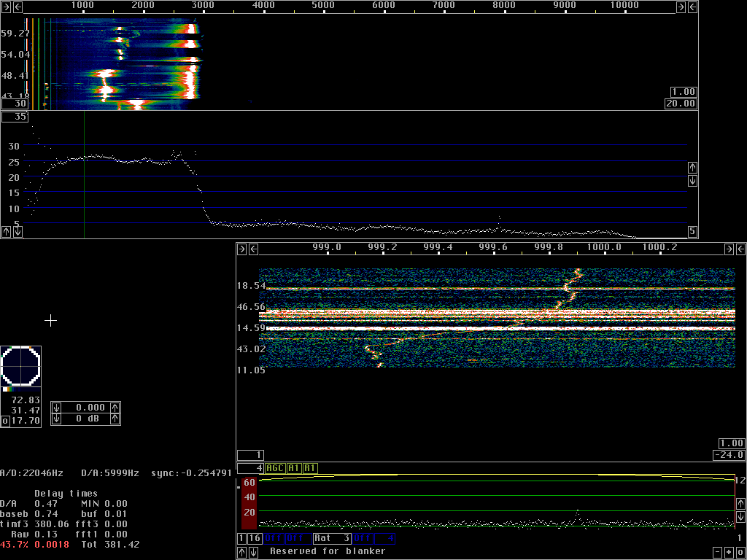
Task: Click the '4' box left of AGC
Action: pyautogui.click(x=251, y=468)
